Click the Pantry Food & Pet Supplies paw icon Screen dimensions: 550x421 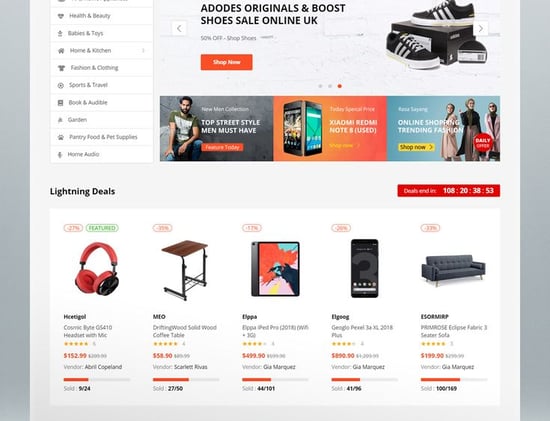point(61,137)
